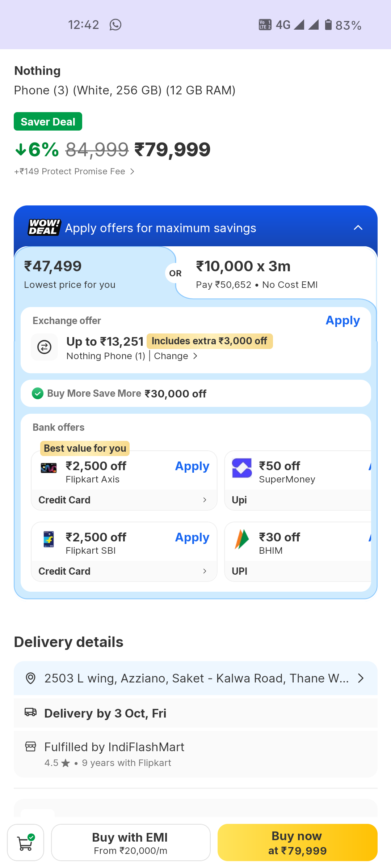
Task: Tap the delivery location pin icon
Action: pyautogui.click(x=31, y=678)
